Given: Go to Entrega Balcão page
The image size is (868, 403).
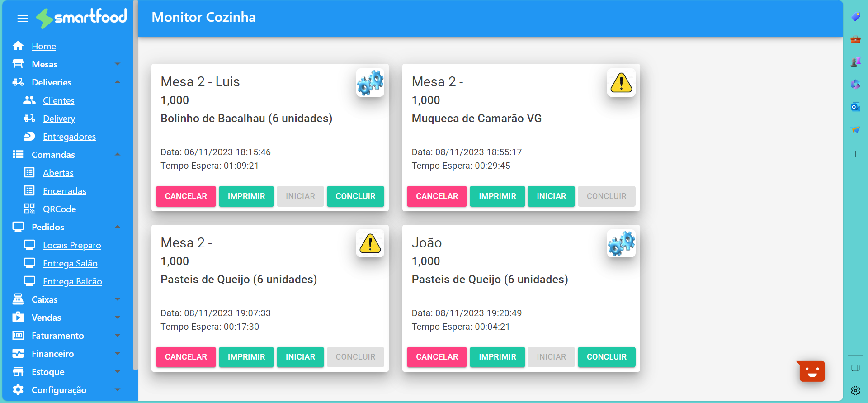Looking at the screenshot, I should click(72, 281).
